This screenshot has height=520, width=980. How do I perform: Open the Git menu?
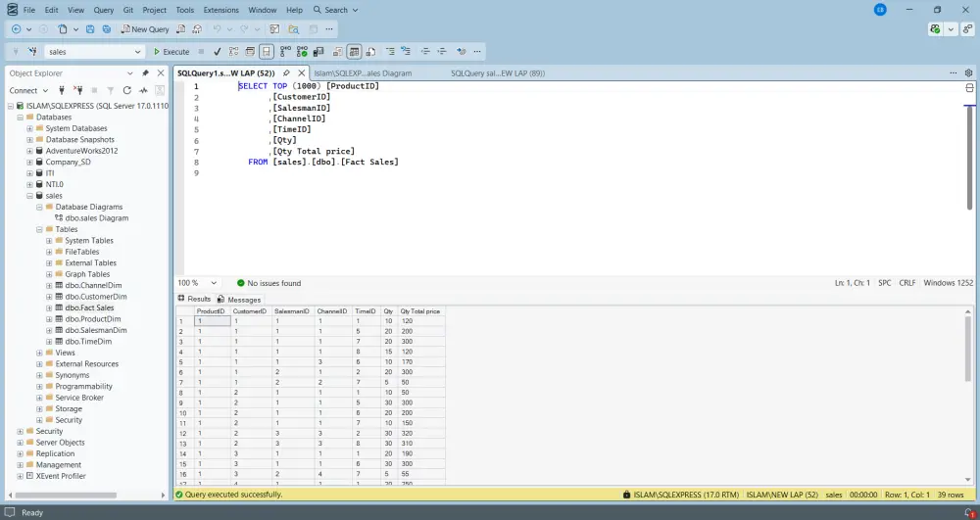click(x=128, y=10)
